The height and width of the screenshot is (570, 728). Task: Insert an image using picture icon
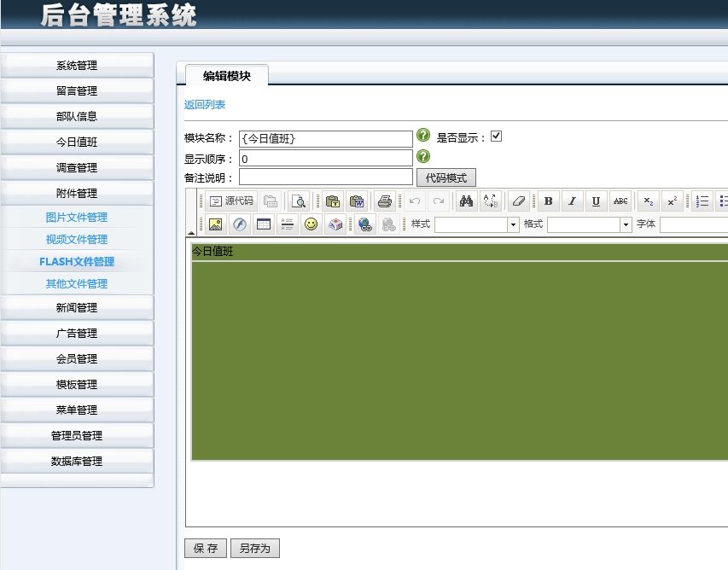tap(215, 224)
